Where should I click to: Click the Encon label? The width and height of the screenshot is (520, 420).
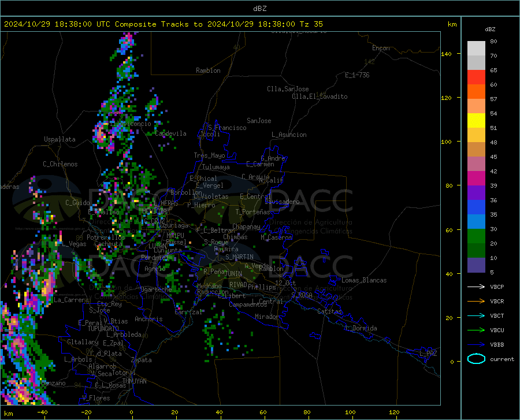(x=381, y=48)
